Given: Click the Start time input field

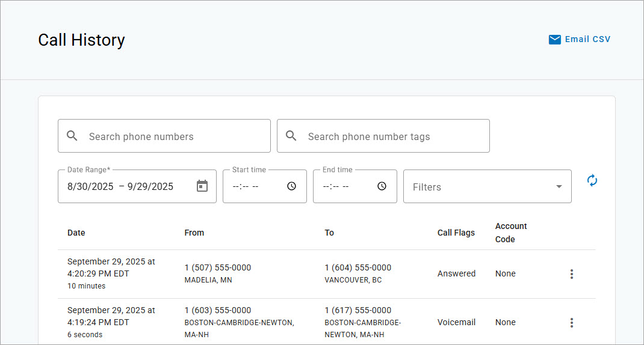Looking at the screenshot, I should point(253,187).
